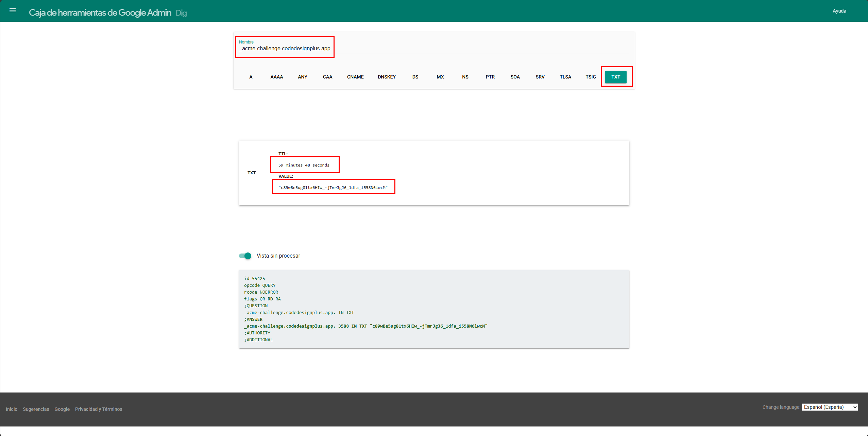The width and height of the screenshot is (868, 436).
Task: Click the Google footer link
Action: pos(62,409)
